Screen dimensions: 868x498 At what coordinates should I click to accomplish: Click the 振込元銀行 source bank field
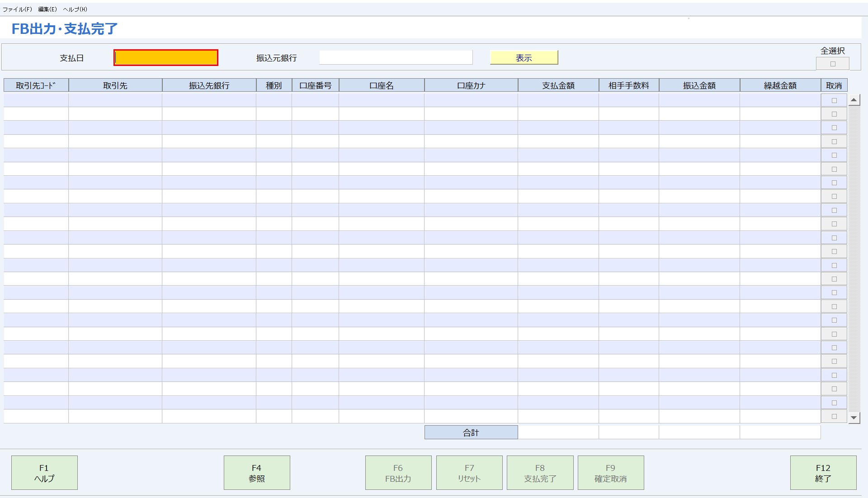point(395,57)
